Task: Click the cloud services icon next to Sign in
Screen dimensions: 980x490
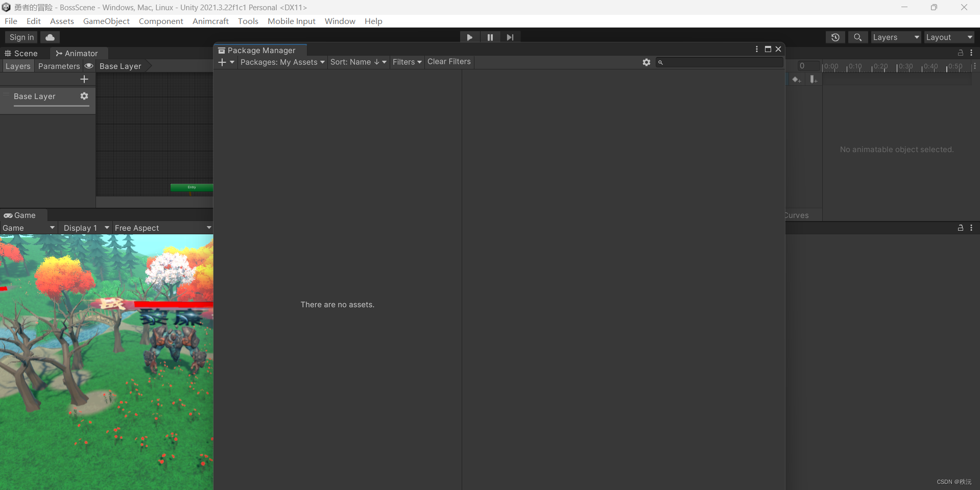Action: point(50,37)
